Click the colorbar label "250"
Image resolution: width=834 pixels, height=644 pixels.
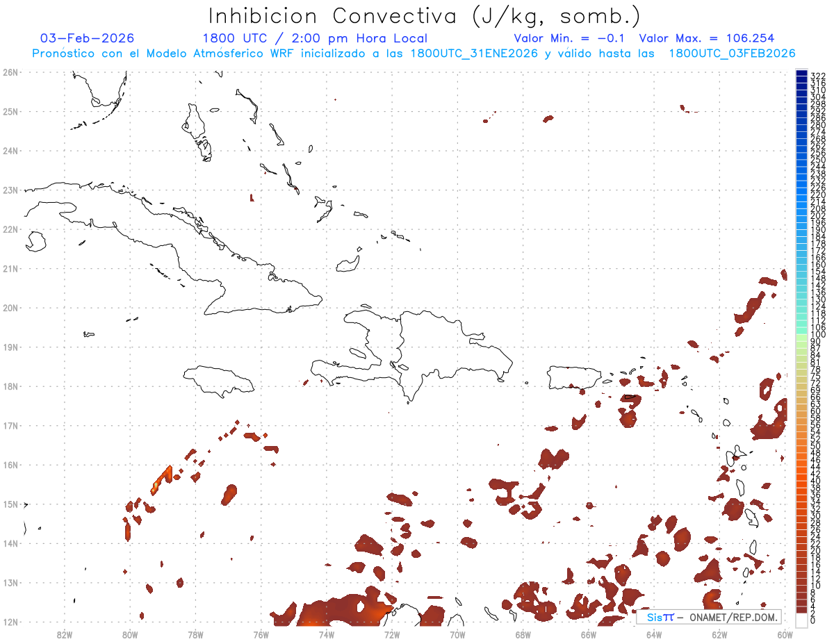(x=818, y=160)
